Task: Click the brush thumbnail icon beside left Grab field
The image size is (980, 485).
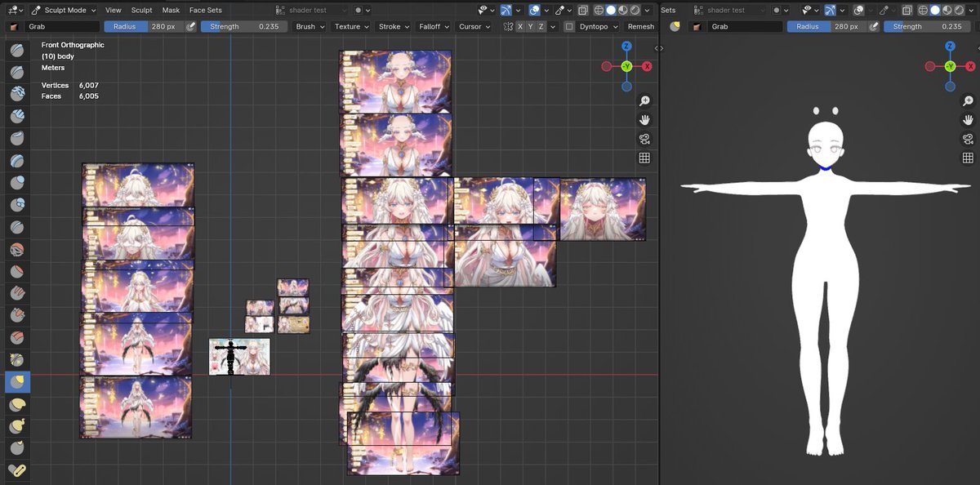Action: point(15,27)
